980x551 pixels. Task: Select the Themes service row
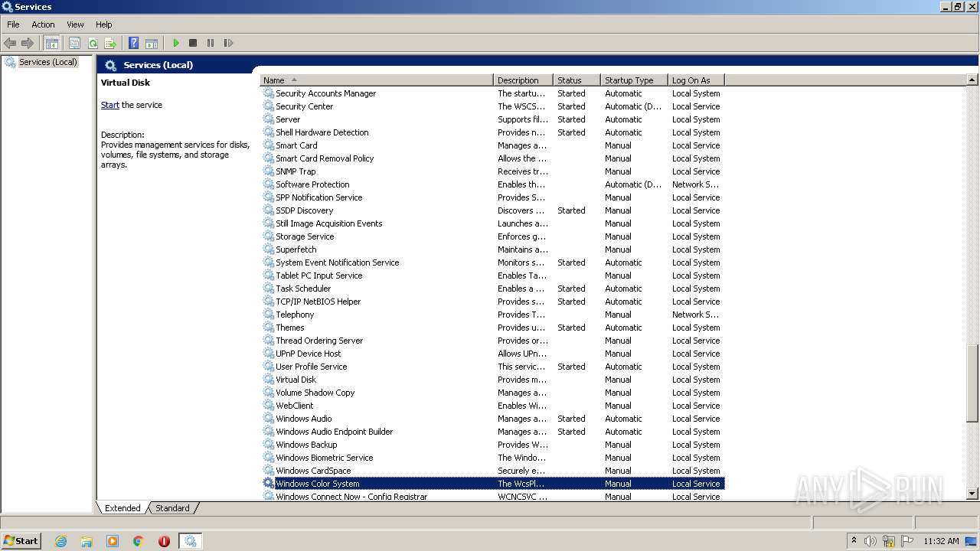(492, 328)
